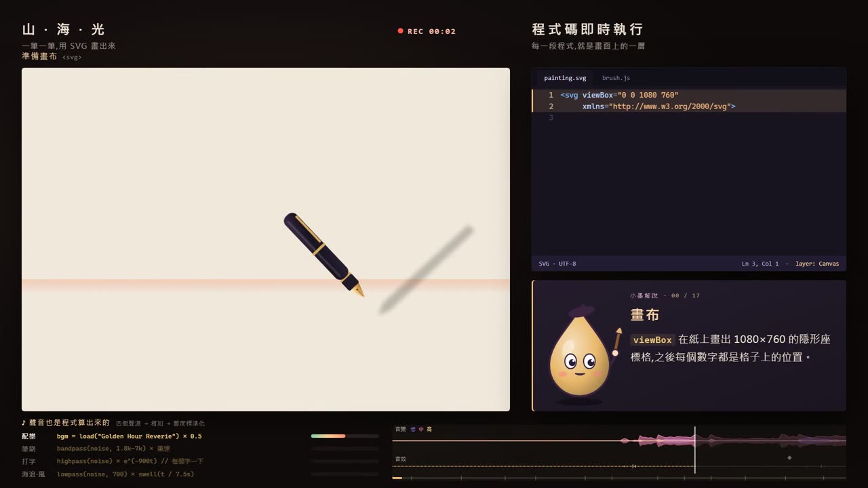Viewport: 868px width, 488px height.
Task: Click line number 3 in the editor
Action: 551,118
